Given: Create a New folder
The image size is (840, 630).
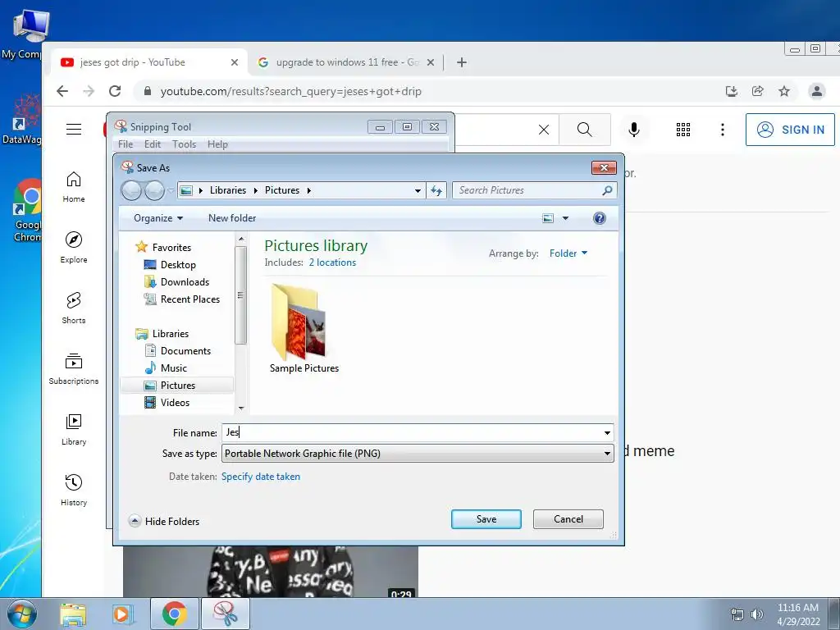Looking at the screenshot, I should [x=232, y=218].
